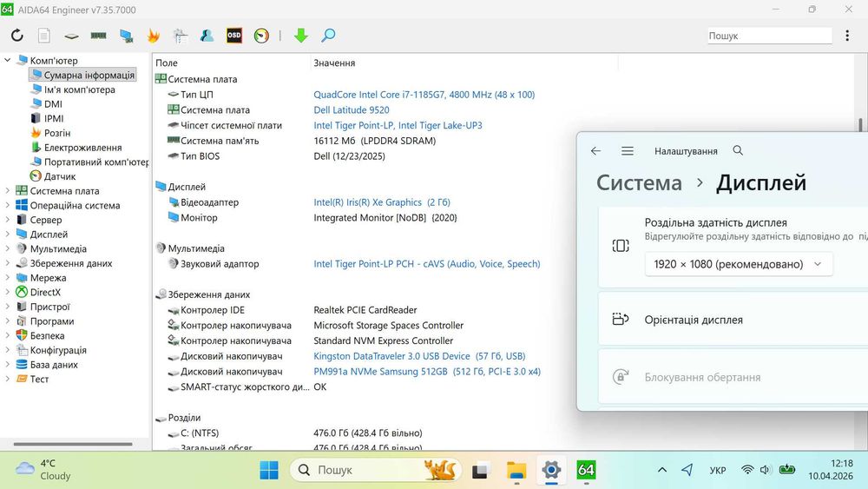Expand the Операційна система tree node
The image size is (868, 489).
point(7,205)
